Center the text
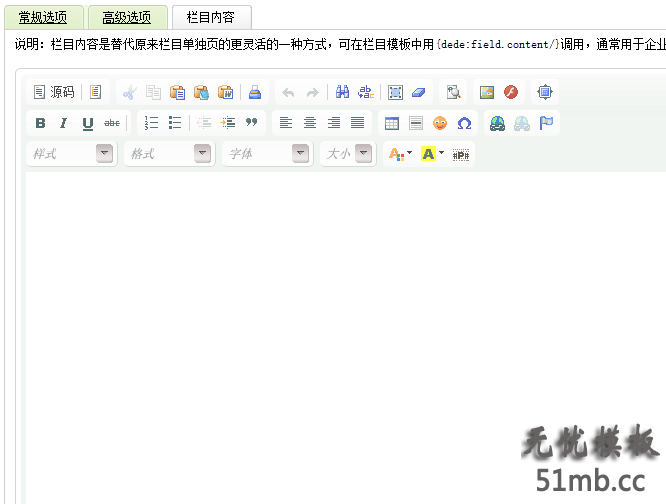This screenshot has width=666, height=504. point(310,123)
